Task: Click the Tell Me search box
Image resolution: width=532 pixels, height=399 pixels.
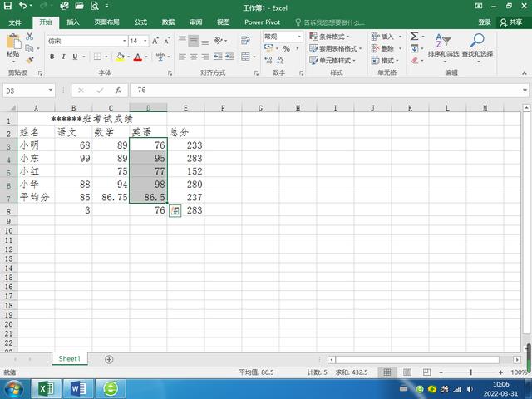Action: tap(330, 22)
